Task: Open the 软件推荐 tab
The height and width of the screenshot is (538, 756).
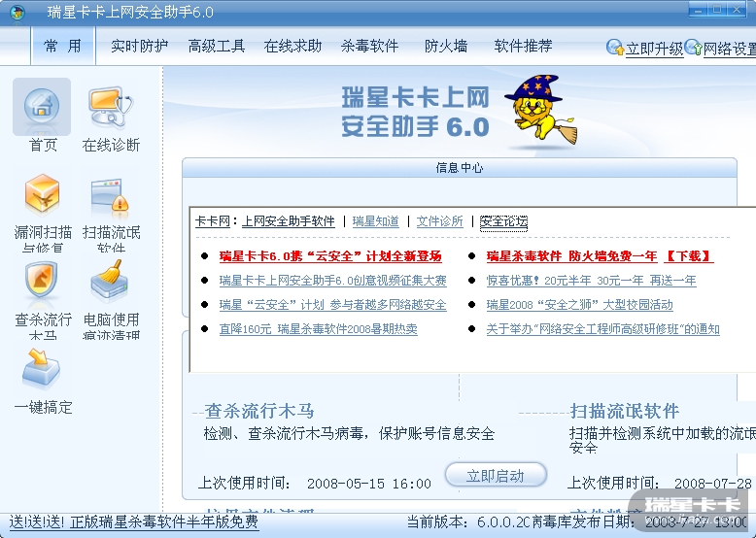Action: pyautogui.click(x=523, y=47)
